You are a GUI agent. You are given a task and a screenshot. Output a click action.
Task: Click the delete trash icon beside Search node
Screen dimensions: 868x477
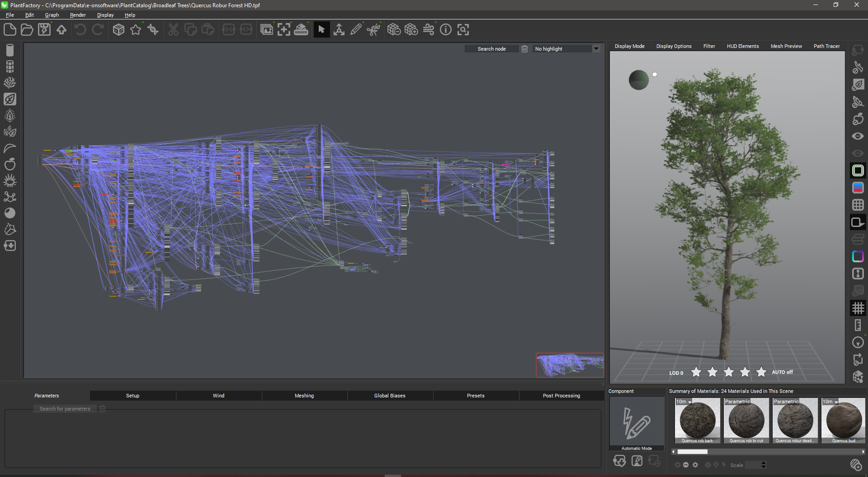[x=524, y=49]
